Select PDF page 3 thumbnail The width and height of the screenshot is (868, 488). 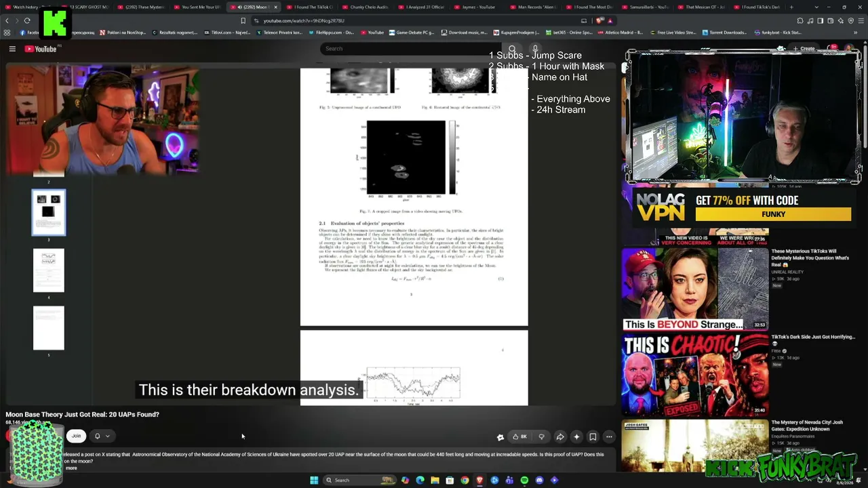[x=49, y=213]
